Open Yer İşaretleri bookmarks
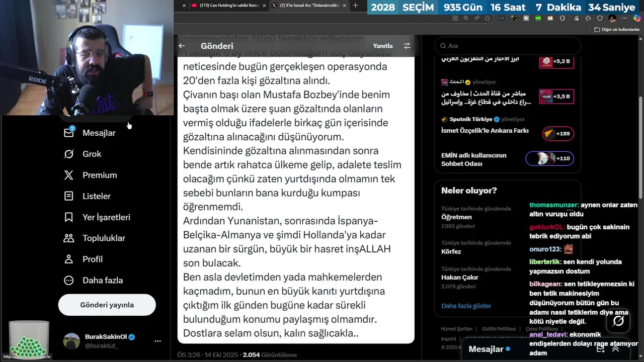 [x=97, y=217]
